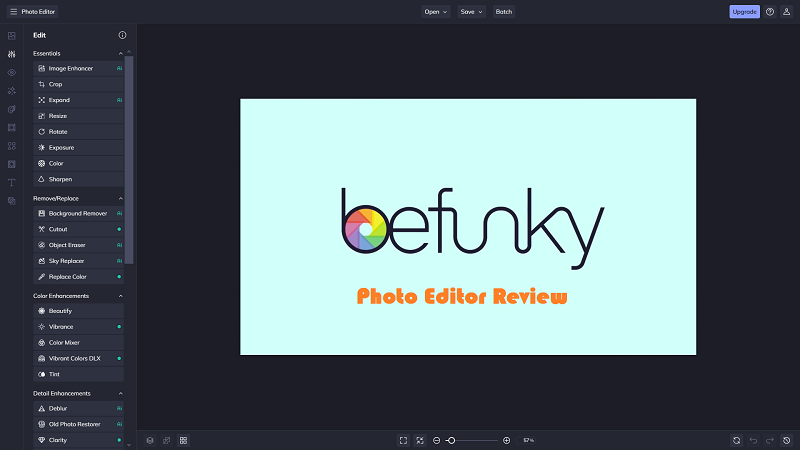The height and width of the screenshot is (450, 800).
Task: Open the Textures sidebar icon
Action: pos(12,164)
